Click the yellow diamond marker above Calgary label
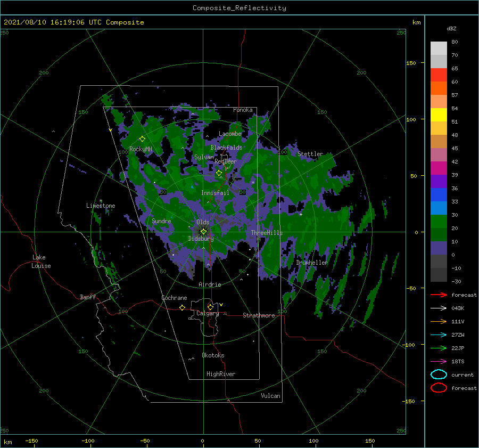 click(210, 307)
